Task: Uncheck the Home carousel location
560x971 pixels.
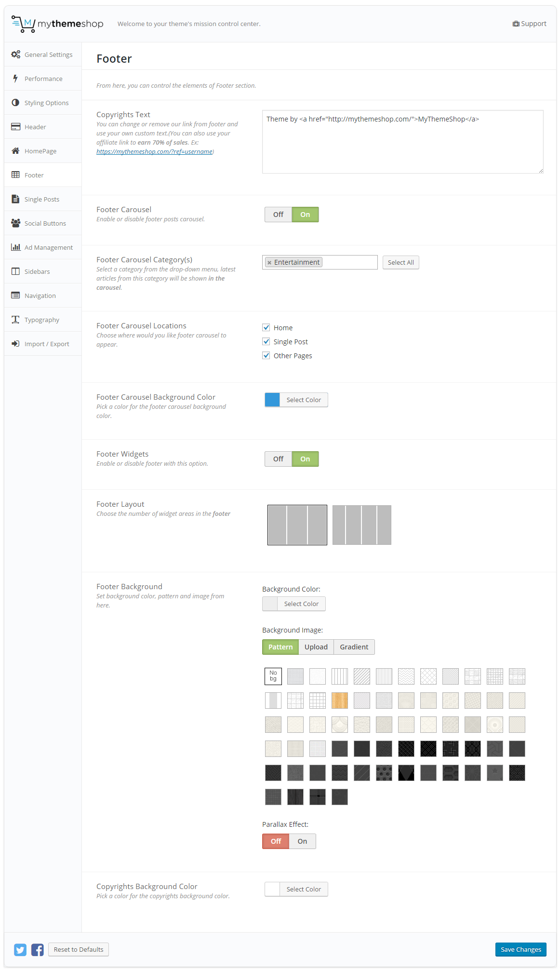Action: coord(266,328)
